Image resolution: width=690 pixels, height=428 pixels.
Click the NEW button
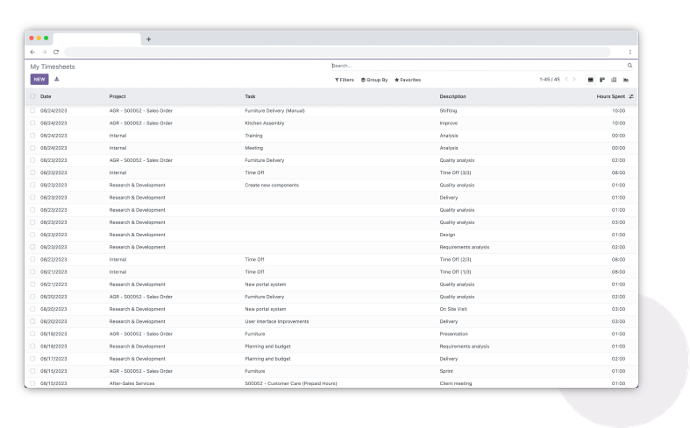[39, 79]
